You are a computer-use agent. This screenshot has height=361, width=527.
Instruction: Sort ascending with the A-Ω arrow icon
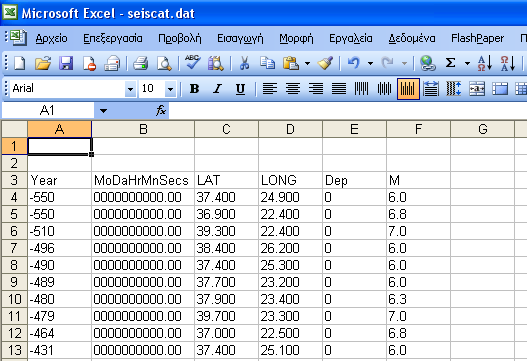485,63
